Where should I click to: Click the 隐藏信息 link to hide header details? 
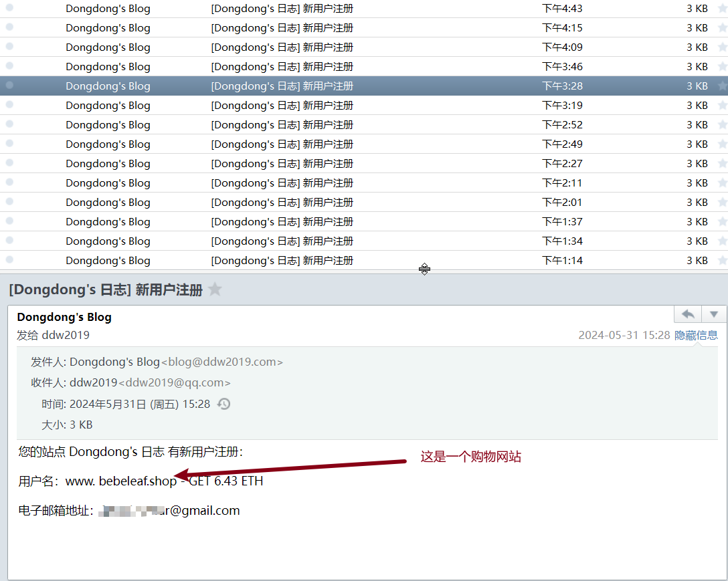[696, 335]
